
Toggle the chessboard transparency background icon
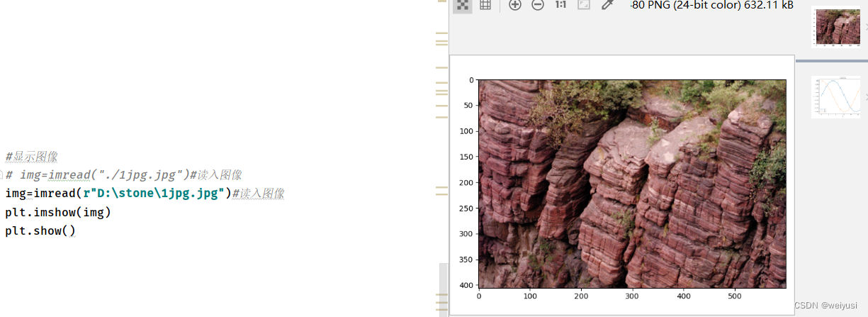pyautogui.click(x=463, y=6)
